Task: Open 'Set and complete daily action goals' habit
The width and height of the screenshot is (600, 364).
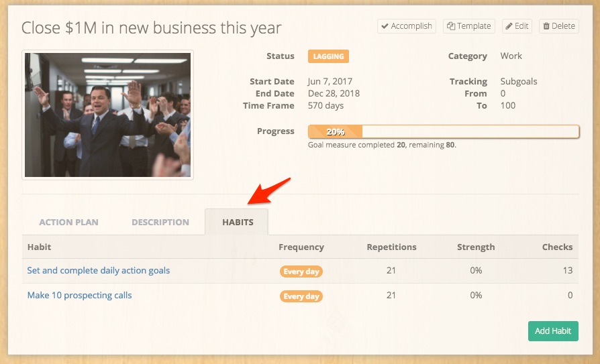Action: click(99, 271)
